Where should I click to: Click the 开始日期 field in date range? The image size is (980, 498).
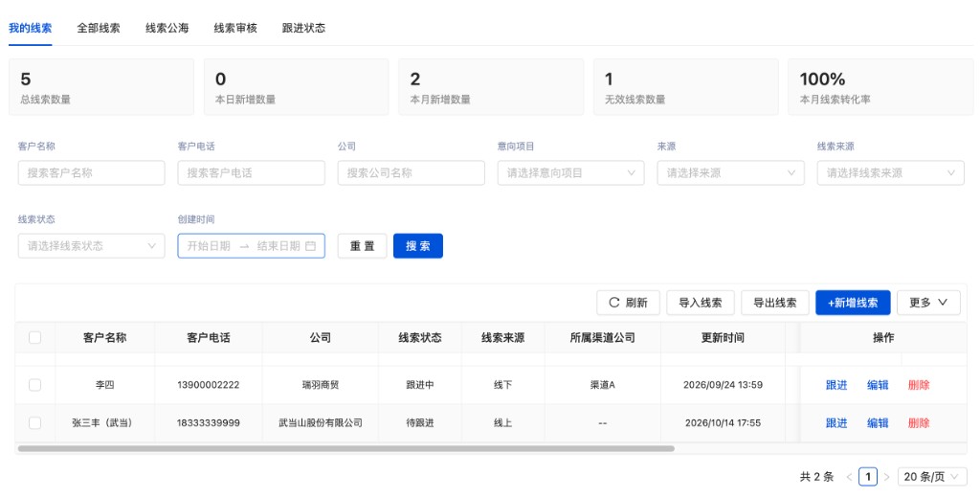[209, 246]
